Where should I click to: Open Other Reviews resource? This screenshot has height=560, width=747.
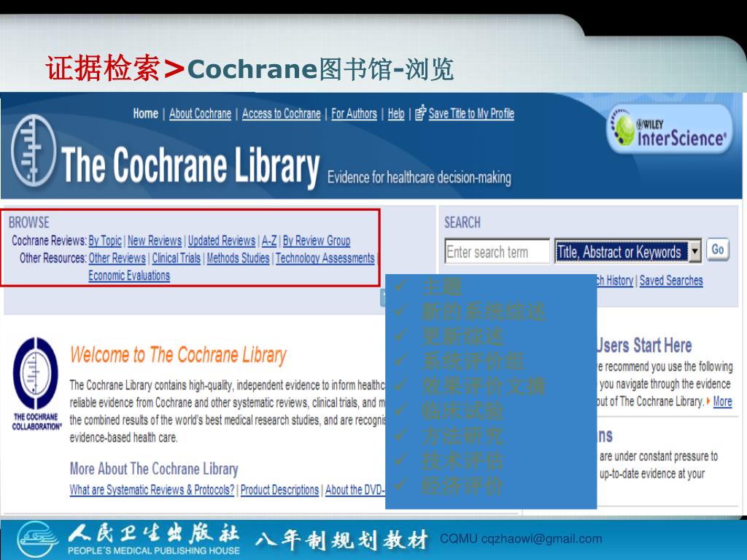pyautogui.click(x=117, y=258)
